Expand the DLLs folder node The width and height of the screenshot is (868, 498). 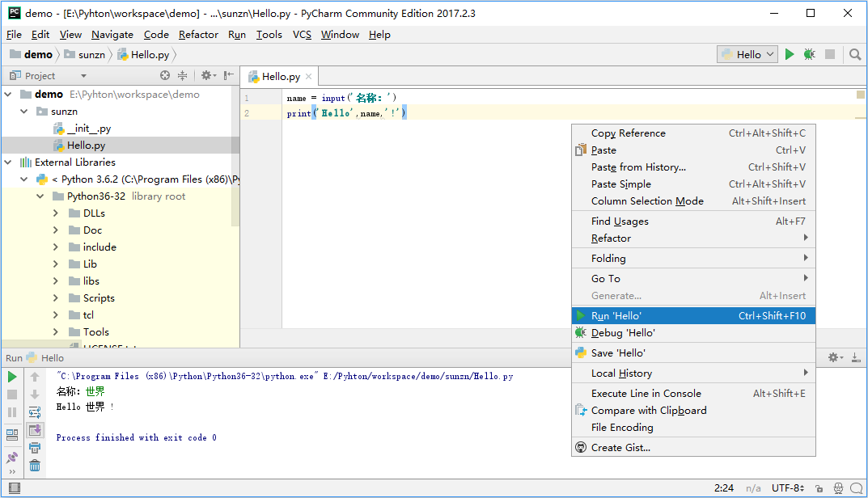click(56, 213)
